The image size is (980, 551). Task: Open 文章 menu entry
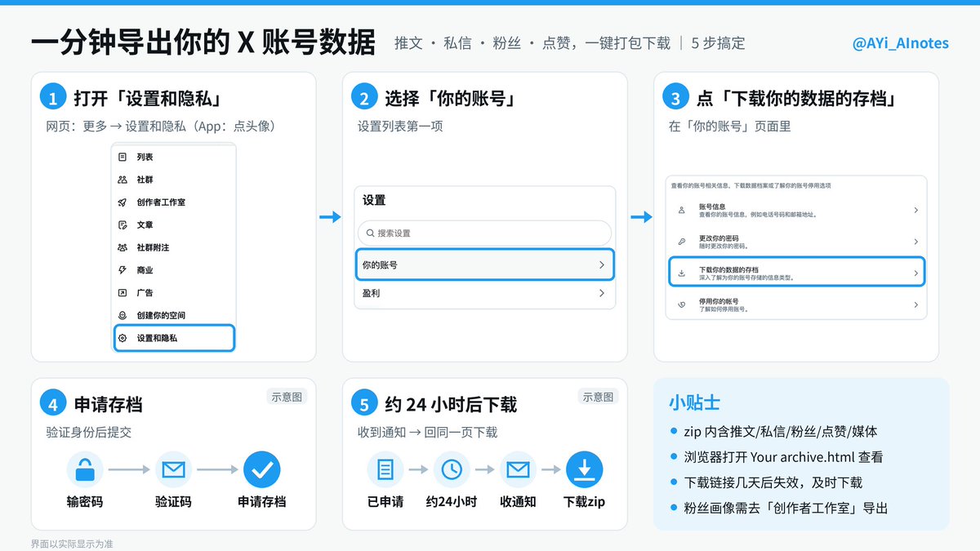[x=173, y=224]
